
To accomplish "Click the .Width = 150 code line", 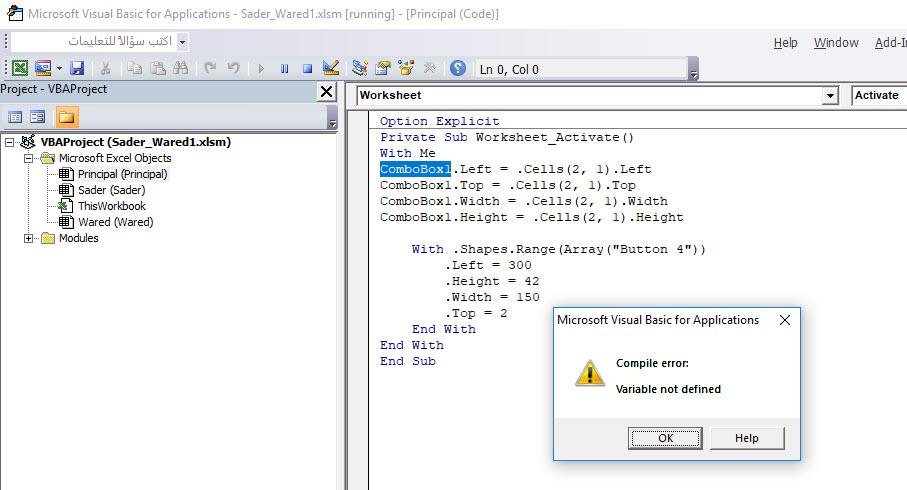I will point(492,297).
